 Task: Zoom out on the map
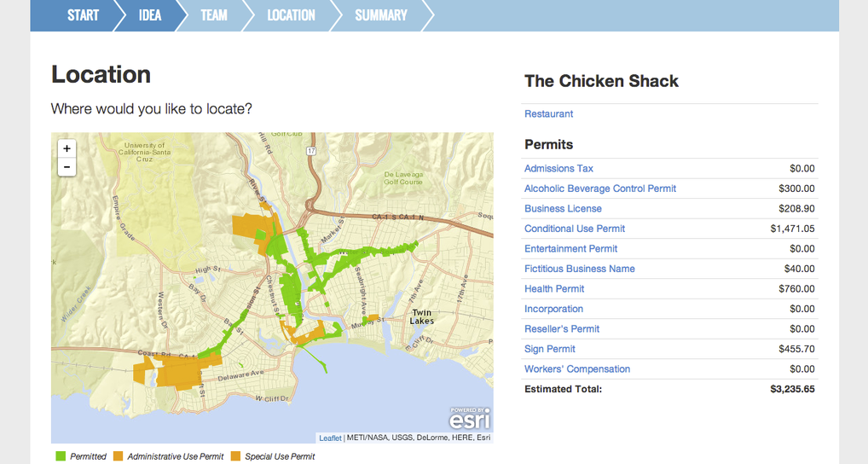(x=67, y=167)
